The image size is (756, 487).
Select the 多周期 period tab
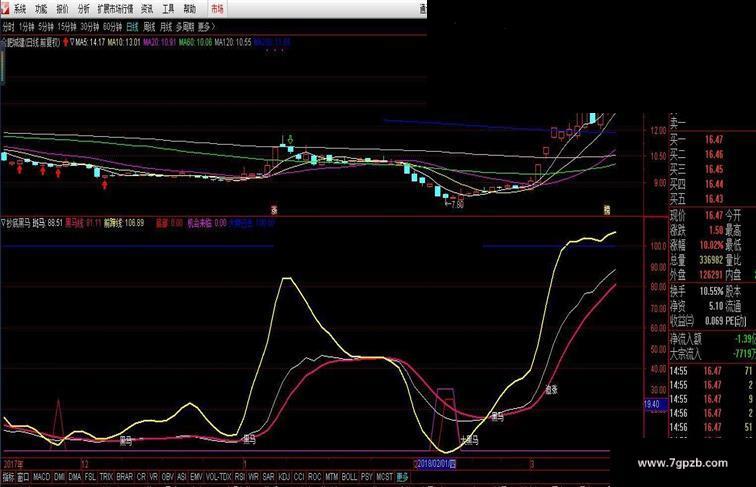pos(185,27)
